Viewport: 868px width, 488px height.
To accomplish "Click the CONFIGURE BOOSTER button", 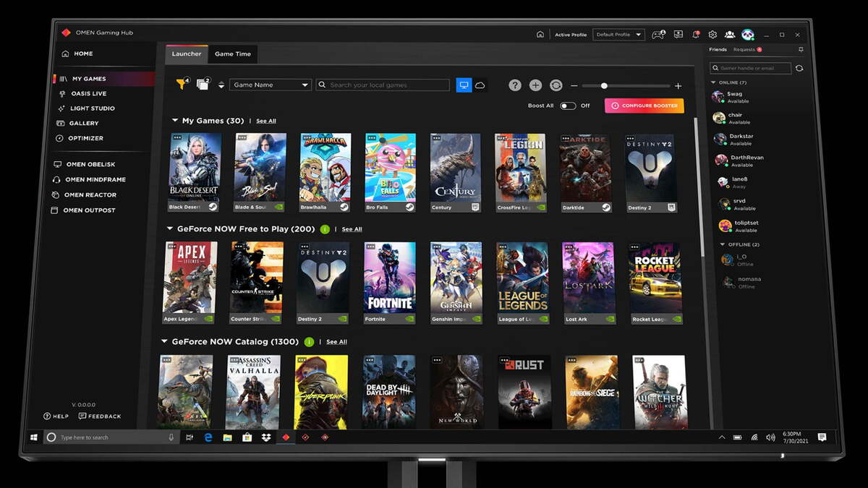I will pyautogui.click(x=644, y=106).
